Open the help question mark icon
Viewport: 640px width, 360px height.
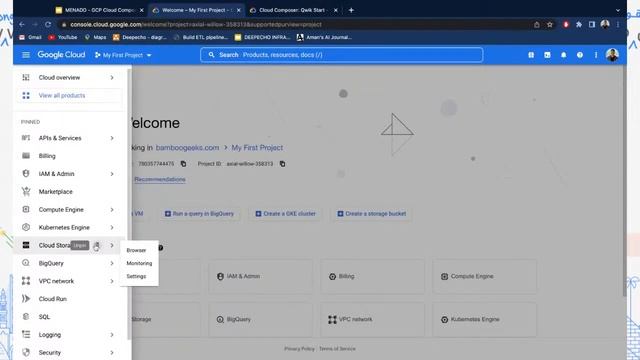click(x=580, y=55)
